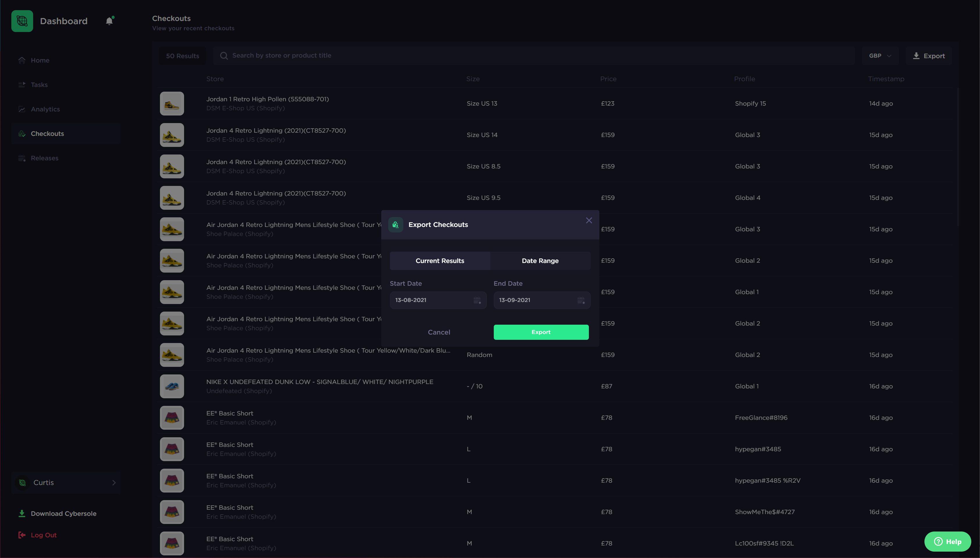Expand the Curtis account chevron
980x558 pixels.
pyautogui.click(x=114, y=483)
